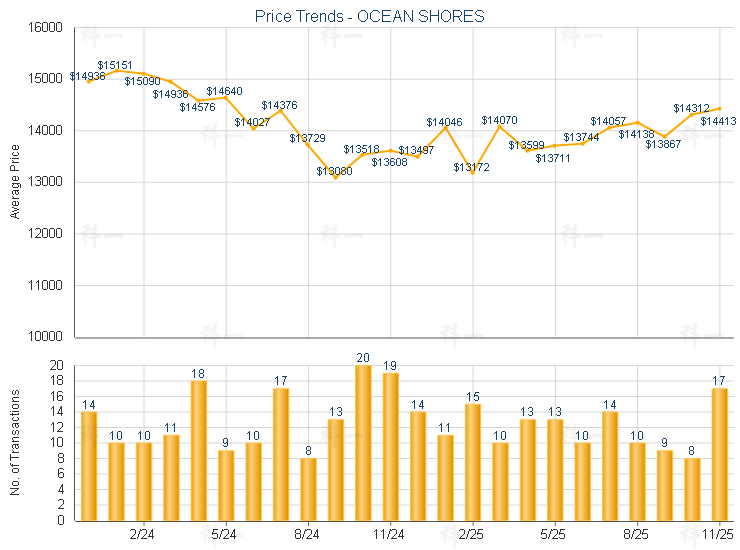The height and width of the screenshot is (550, 740).
Task: Select the $13172 price data point
Action: pos(473,173)
